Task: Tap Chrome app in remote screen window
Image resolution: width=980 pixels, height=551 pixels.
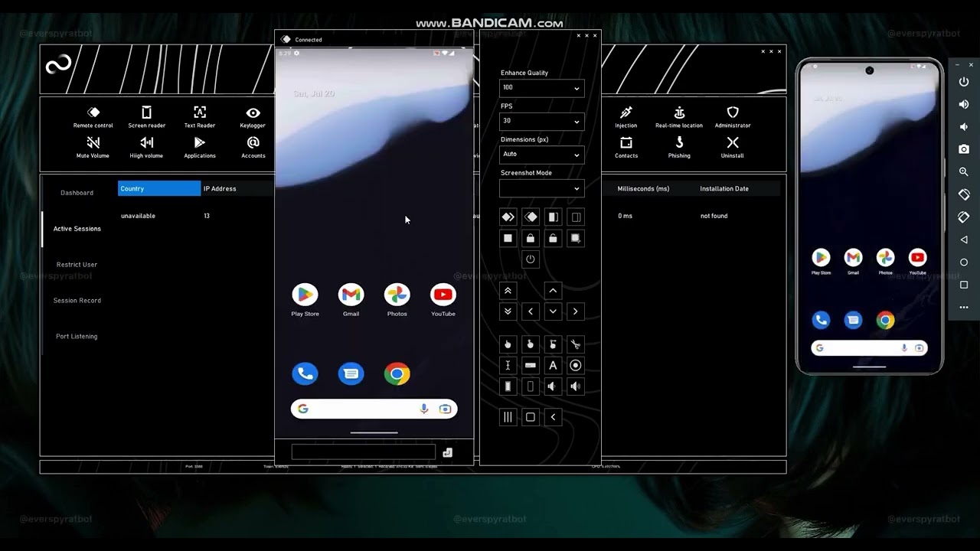Action: [x=397, y=373]
